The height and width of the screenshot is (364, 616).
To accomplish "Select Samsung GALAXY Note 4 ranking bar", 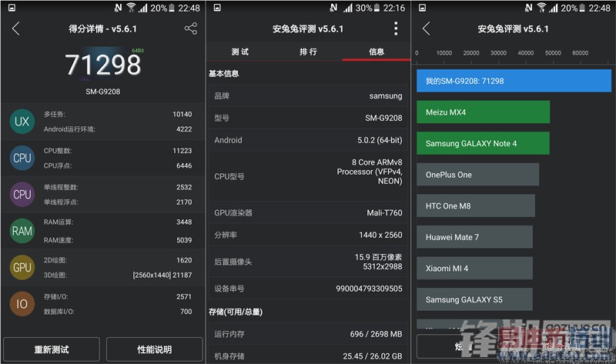I will click(x=484, y=143).
